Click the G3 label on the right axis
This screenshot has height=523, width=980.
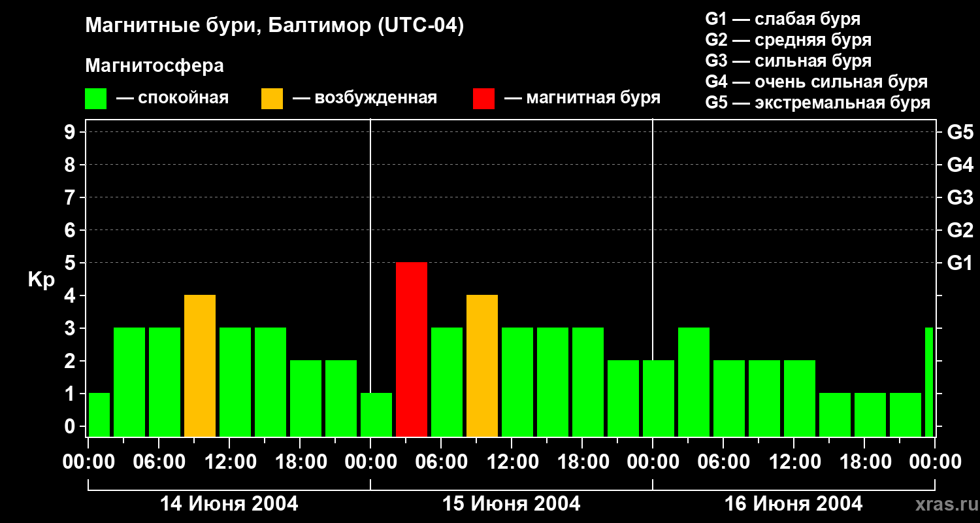pos(960,197)
